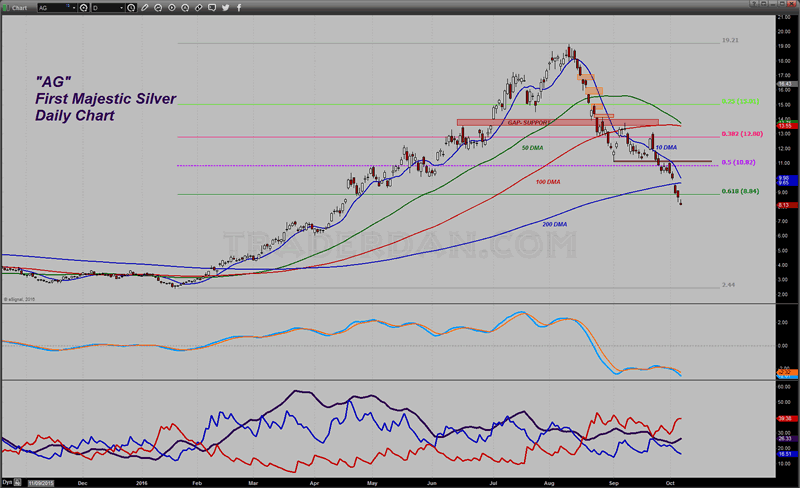
Task: Share chart on Facebook
Action: coord(239,8)
